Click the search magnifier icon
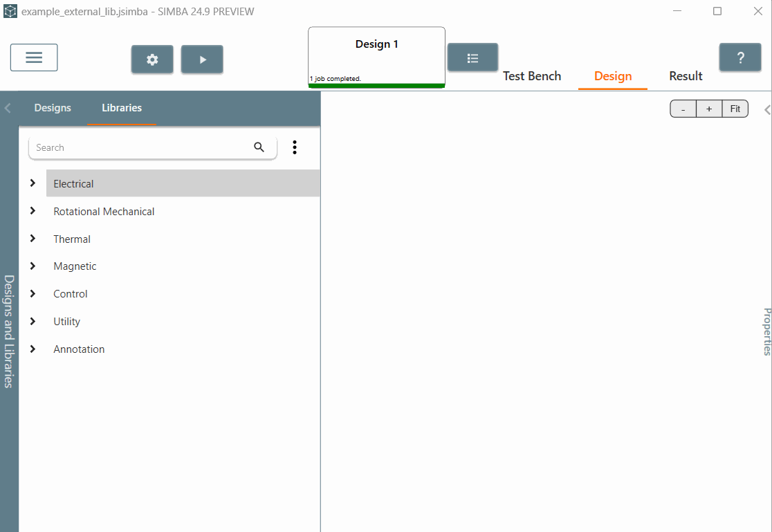Image resolution: width=772 pixels, height=532 pixels. pos(259,147)
